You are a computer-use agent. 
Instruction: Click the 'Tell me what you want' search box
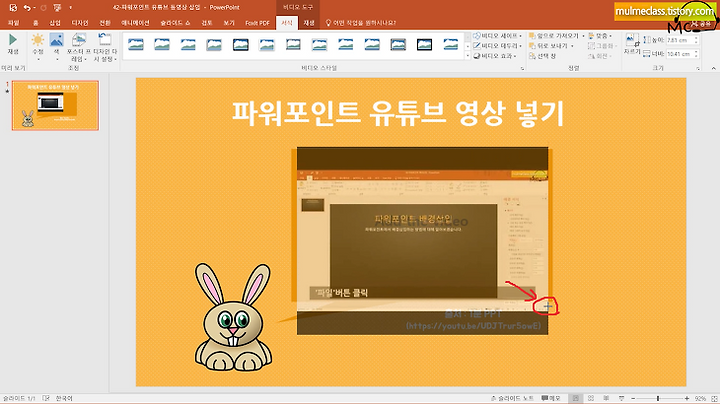click(x=360, y=22)
